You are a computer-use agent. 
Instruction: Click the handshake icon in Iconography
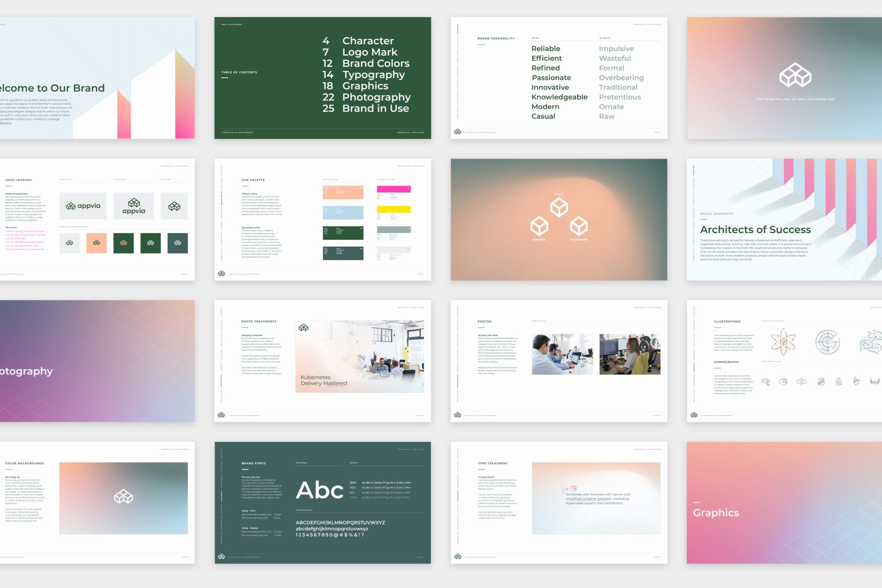pyautogui.click(x=802, y=381)
